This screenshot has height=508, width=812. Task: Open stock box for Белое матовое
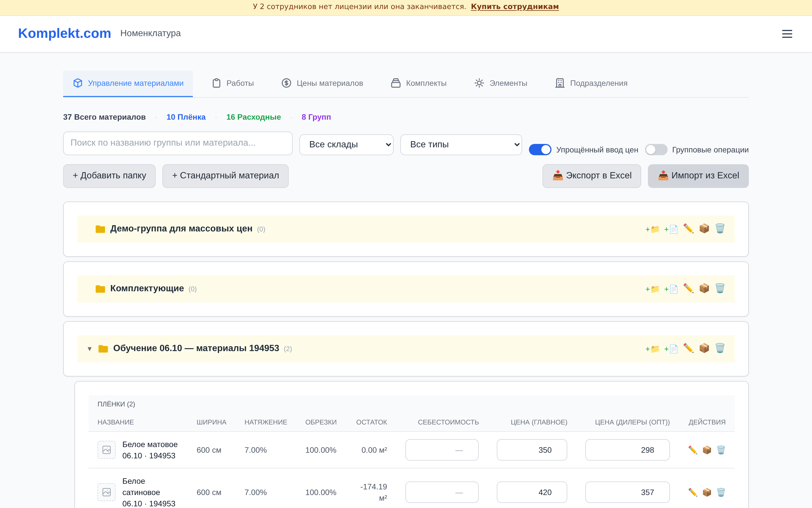707,450
